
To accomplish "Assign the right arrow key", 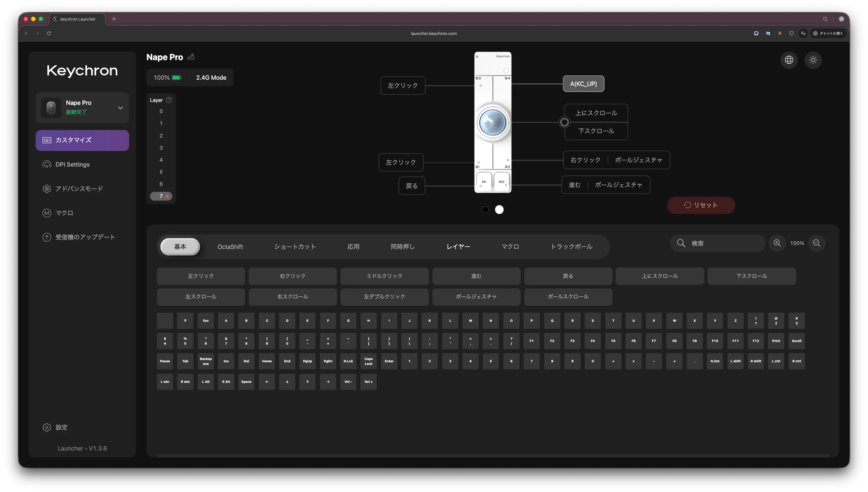I will [328, 382].
